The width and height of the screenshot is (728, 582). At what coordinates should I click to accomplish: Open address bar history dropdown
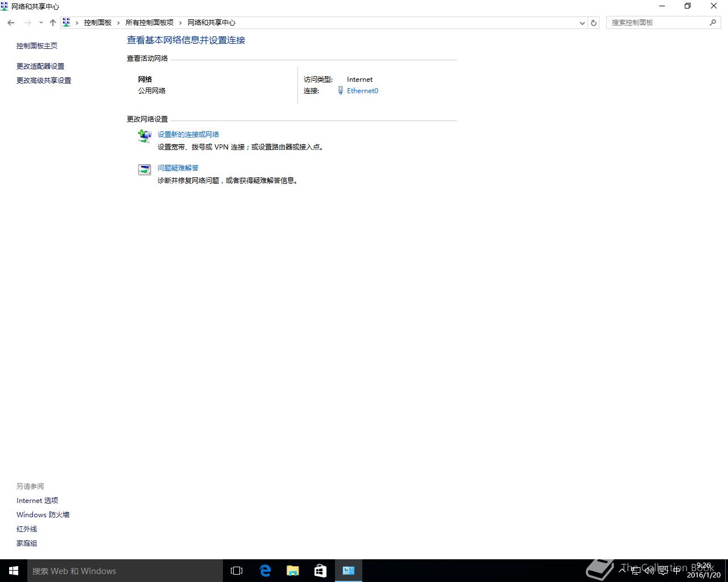tap(582, 23)
